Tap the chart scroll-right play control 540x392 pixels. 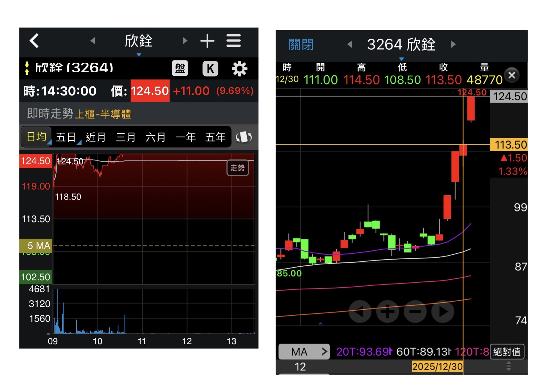click(443, 311)
